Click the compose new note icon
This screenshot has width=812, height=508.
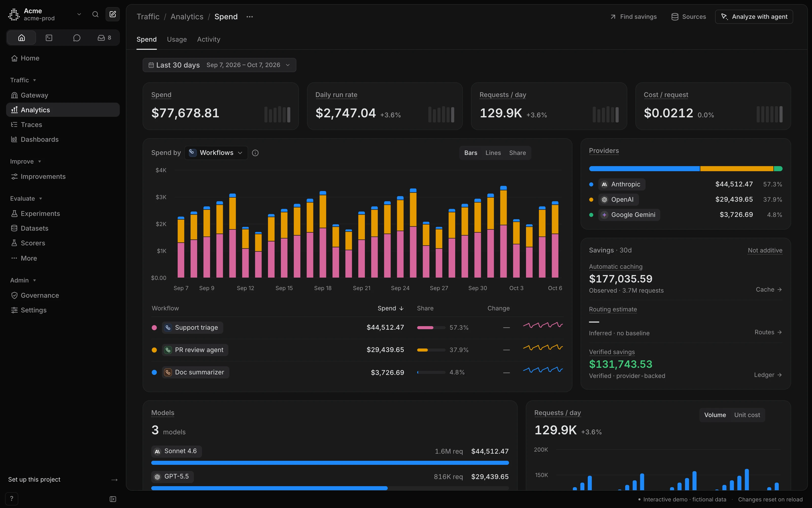click(x=113, y=14)
